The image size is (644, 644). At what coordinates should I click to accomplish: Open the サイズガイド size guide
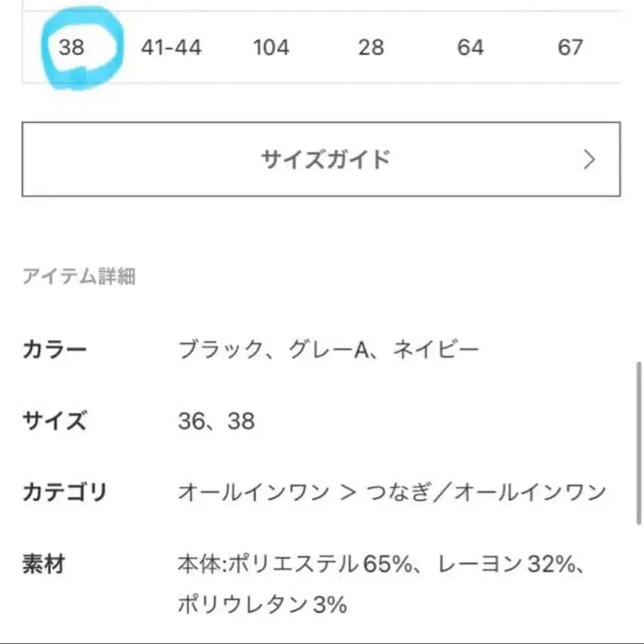pyautogui.click(x=326, y=160)
